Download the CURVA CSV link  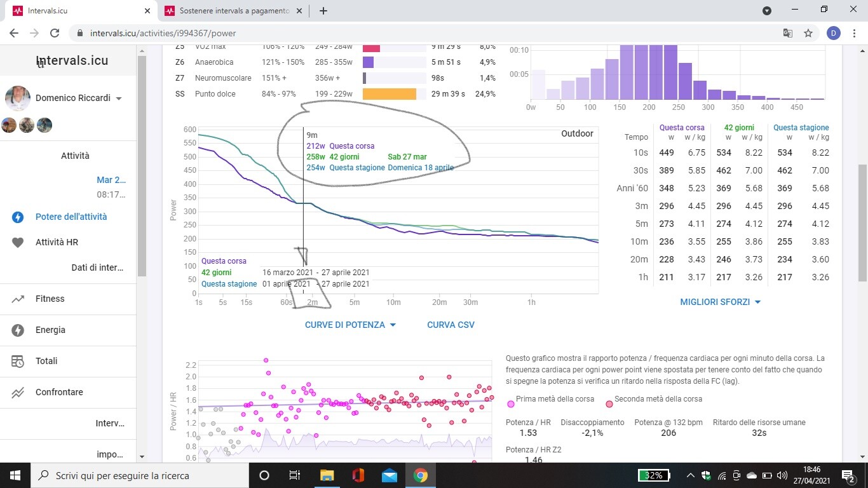[451, 325]
